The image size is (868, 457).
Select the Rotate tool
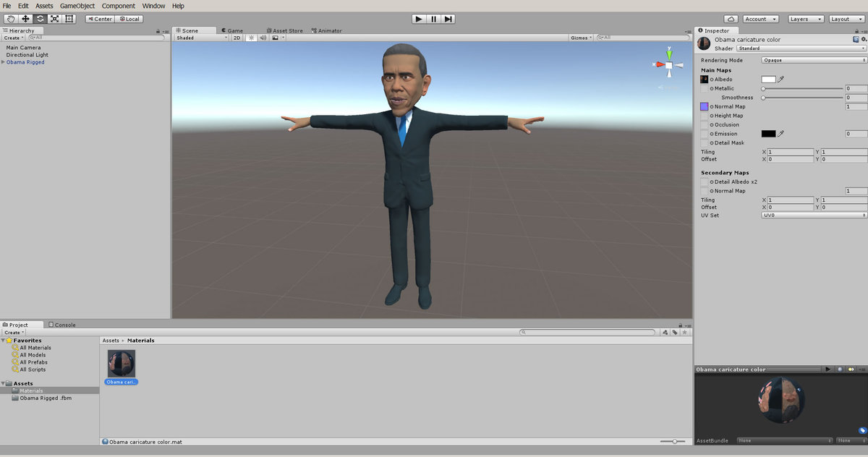tap(40, 19)
